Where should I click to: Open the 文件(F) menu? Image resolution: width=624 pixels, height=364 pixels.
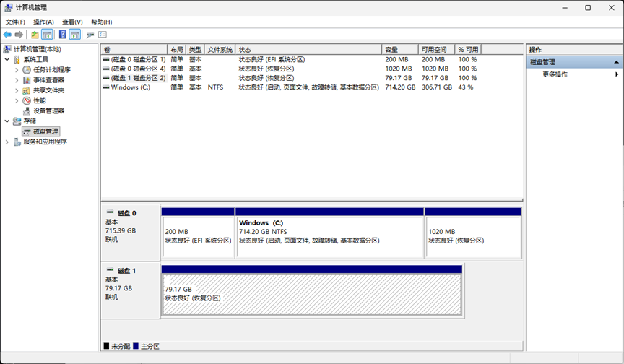[x=15, y=22]
